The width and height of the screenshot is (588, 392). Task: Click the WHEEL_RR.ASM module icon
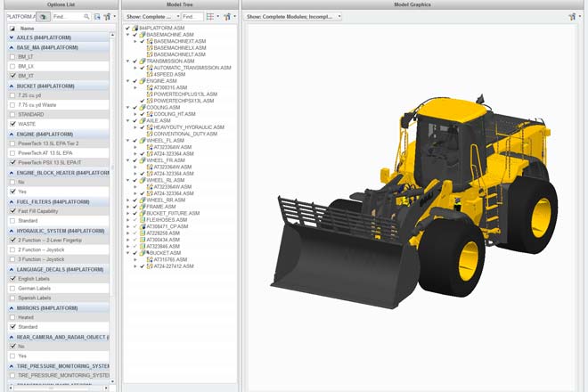(143, 200)
